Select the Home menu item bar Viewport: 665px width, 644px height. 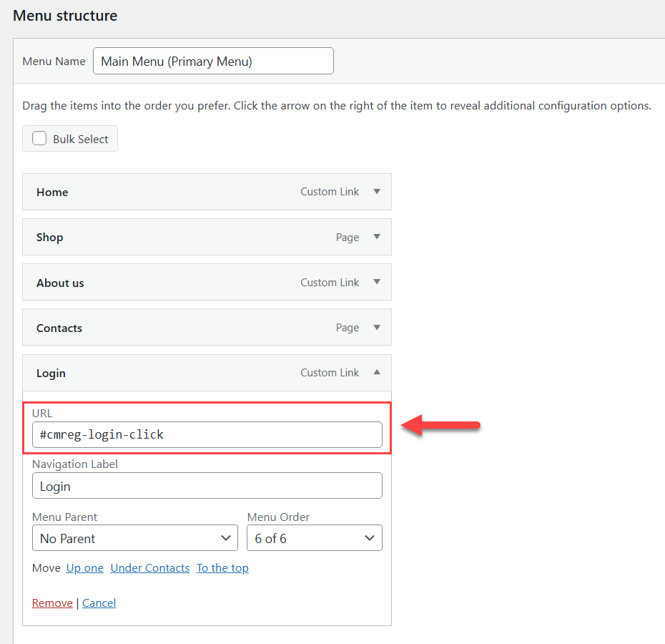(207, 192)
